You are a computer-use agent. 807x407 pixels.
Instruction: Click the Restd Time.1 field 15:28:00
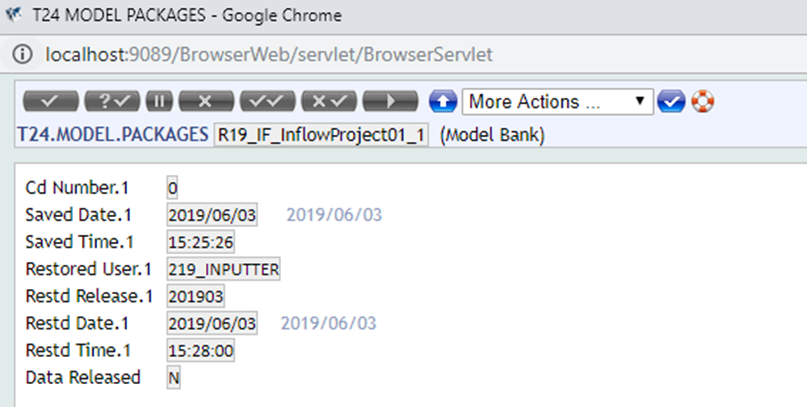[201, 351]
